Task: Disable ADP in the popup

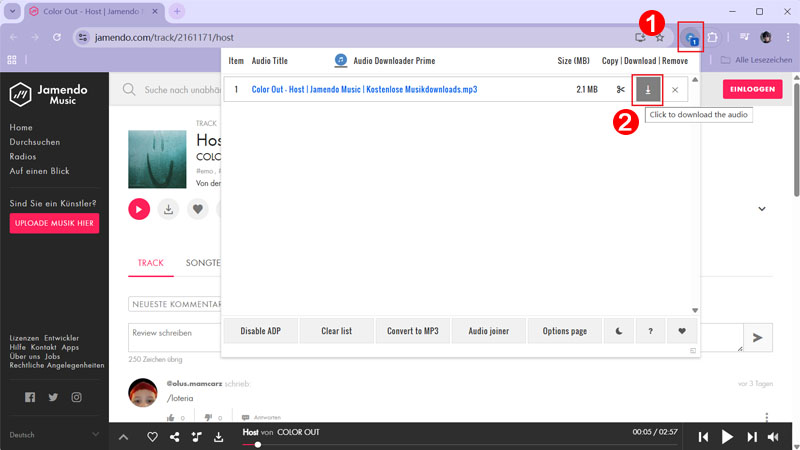Action: [x=261, y=331]
